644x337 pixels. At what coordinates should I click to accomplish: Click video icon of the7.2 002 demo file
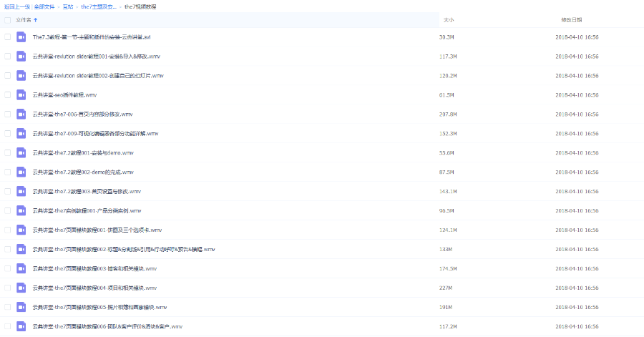coord(21,172)
